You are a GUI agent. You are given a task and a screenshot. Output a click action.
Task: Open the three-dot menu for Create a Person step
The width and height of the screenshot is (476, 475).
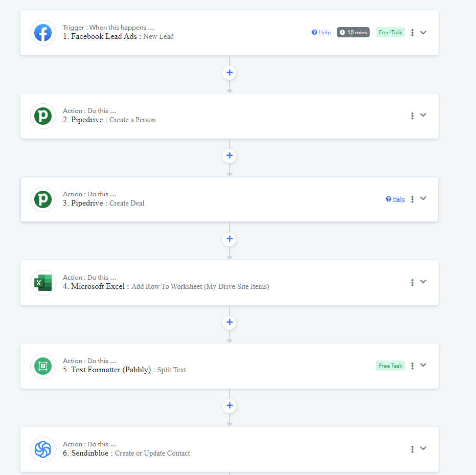click(412, 116)
